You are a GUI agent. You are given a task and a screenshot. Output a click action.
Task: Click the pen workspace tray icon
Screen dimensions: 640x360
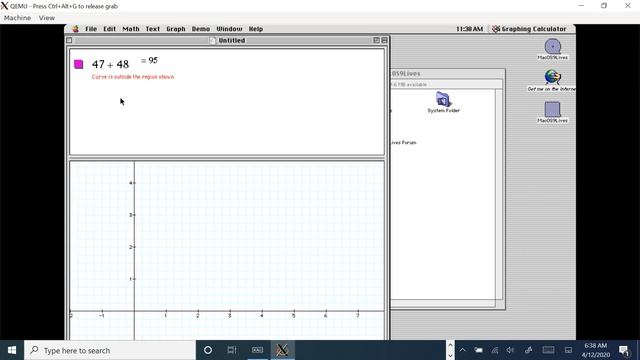(529, 350)
